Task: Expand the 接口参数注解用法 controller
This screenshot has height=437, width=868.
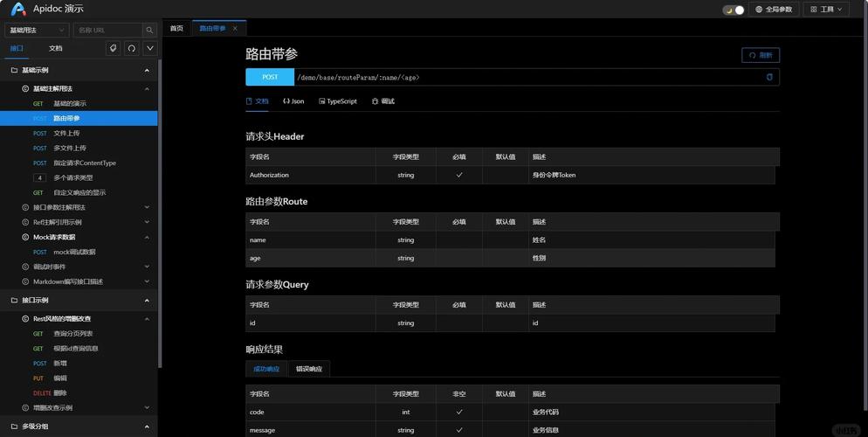Action: [x=147, y=207]
